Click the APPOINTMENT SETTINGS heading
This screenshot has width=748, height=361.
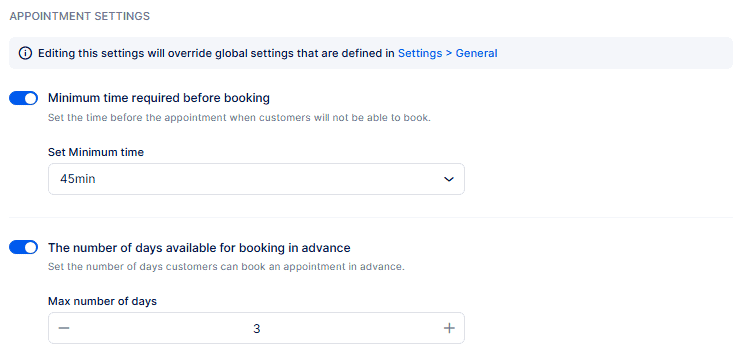80,16
